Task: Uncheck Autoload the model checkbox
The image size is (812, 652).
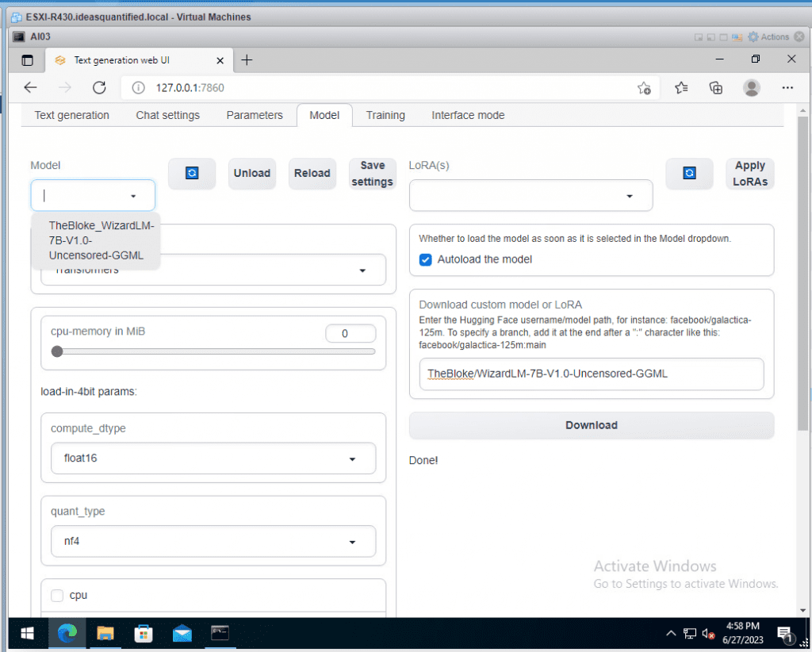Action: coord(425,259)
